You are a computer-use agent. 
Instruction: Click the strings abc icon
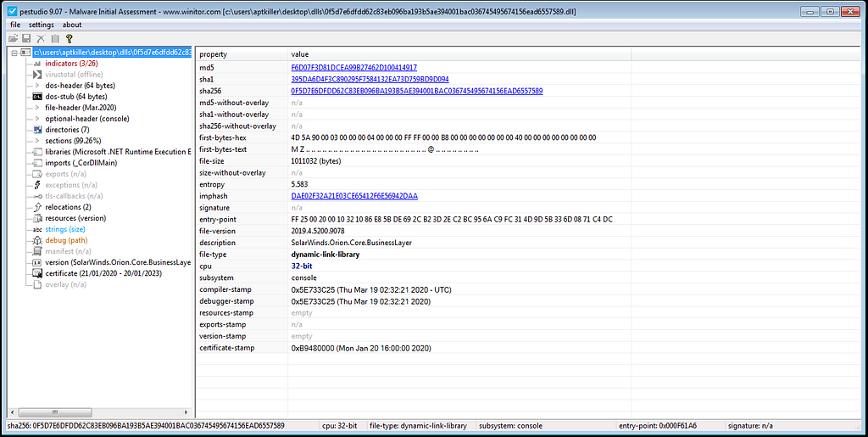pyautogui.click(x=37, y=229)
